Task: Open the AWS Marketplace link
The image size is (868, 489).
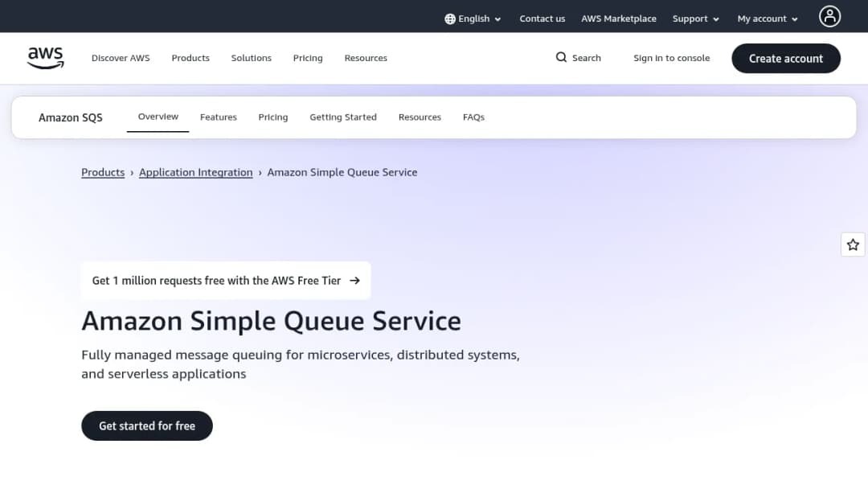Action: coord(618,18)
